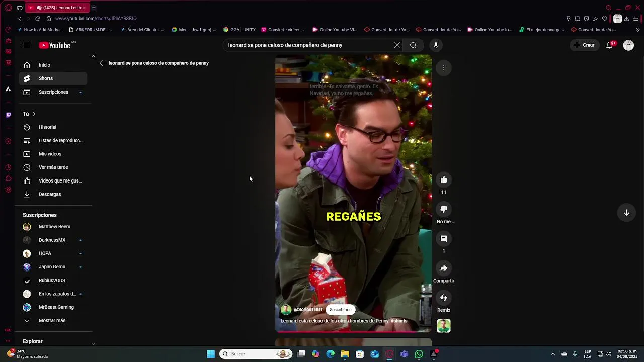Open Suscripciones in the sidebar
Screen dimensions: 644x362
pos(53,92)
